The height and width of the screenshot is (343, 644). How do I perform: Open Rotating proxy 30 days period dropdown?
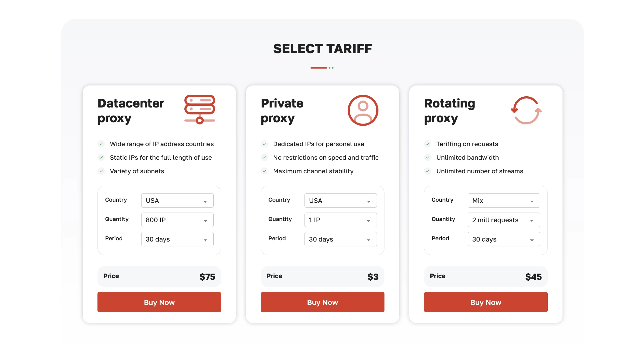504,239
